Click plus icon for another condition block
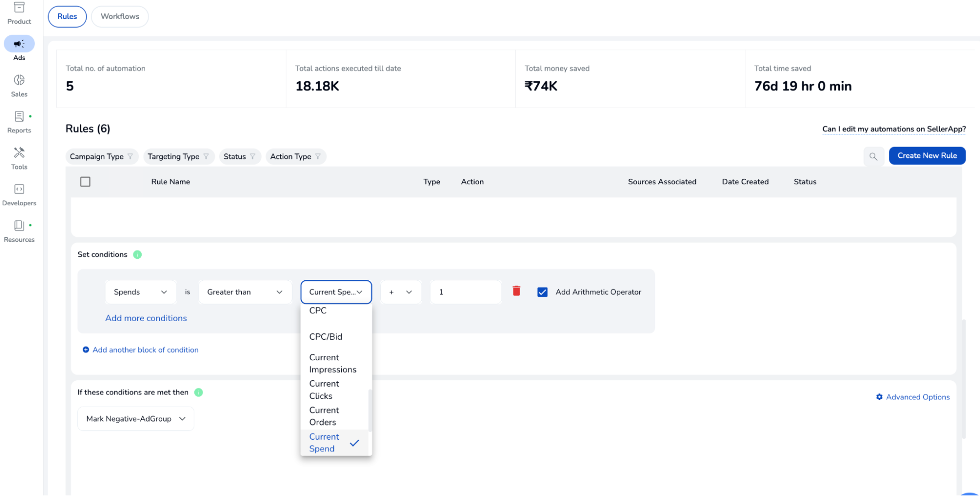This screenshot has width=980, height=496. 86,350
